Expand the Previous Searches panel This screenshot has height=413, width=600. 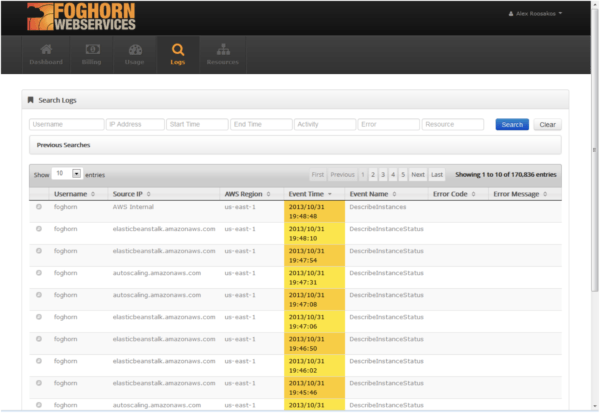[x=295, y=145]
